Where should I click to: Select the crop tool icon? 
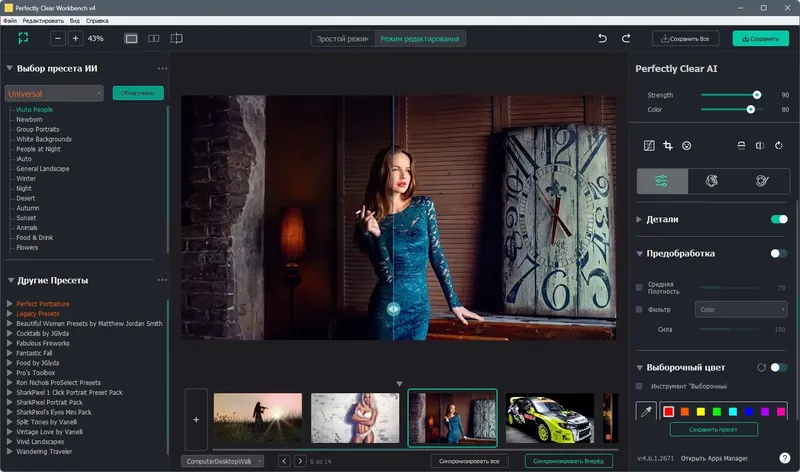668,146
